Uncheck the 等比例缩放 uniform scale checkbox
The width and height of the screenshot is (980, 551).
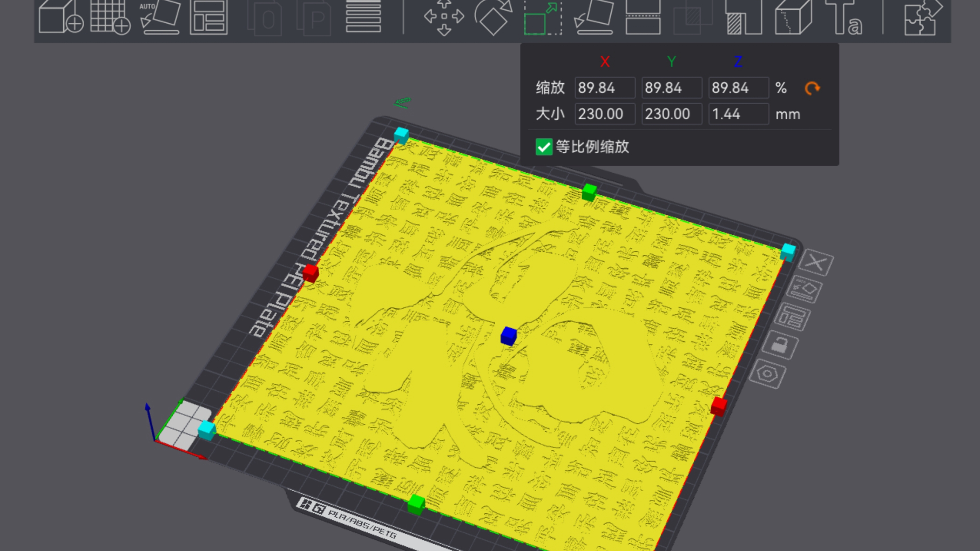[x=544, y=147]
